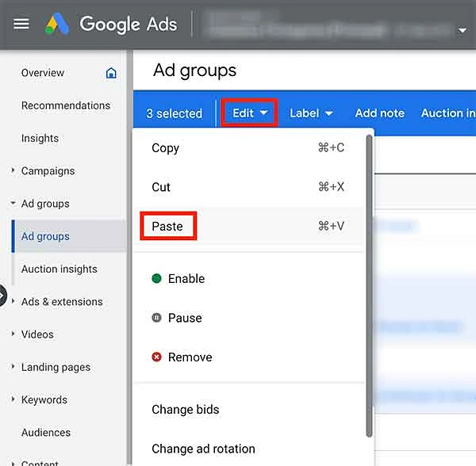This screenshot has width=476, height=466.
Task: Collapse the Ad groups sidebar section
Action: pyautogui.click(x=13, y=203)
